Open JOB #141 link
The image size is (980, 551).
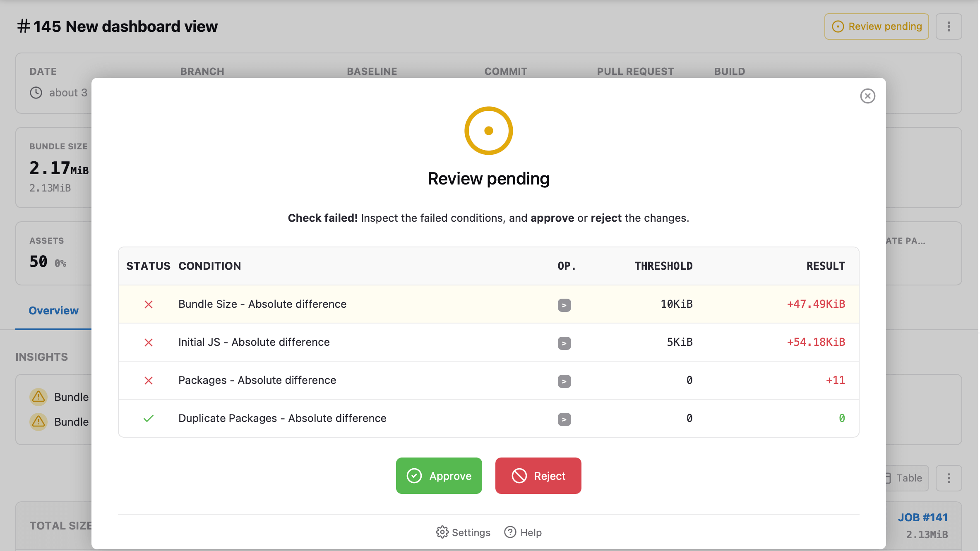pyautogui.click(x=922, y=517)
